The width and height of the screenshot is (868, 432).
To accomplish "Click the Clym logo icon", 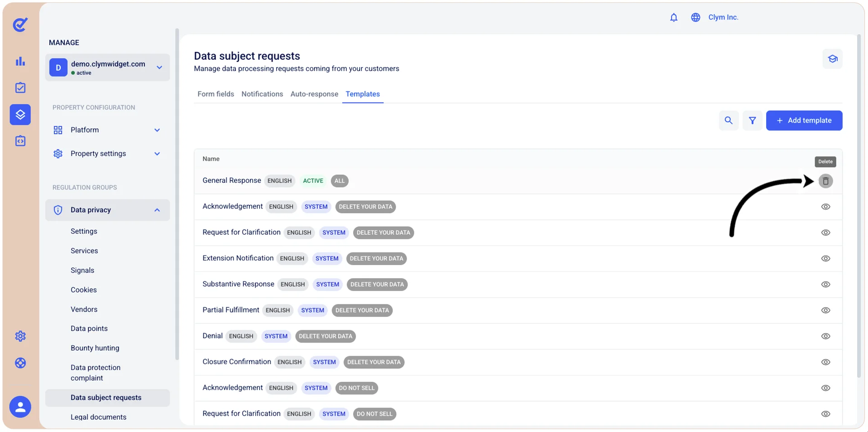I will 20,24.
